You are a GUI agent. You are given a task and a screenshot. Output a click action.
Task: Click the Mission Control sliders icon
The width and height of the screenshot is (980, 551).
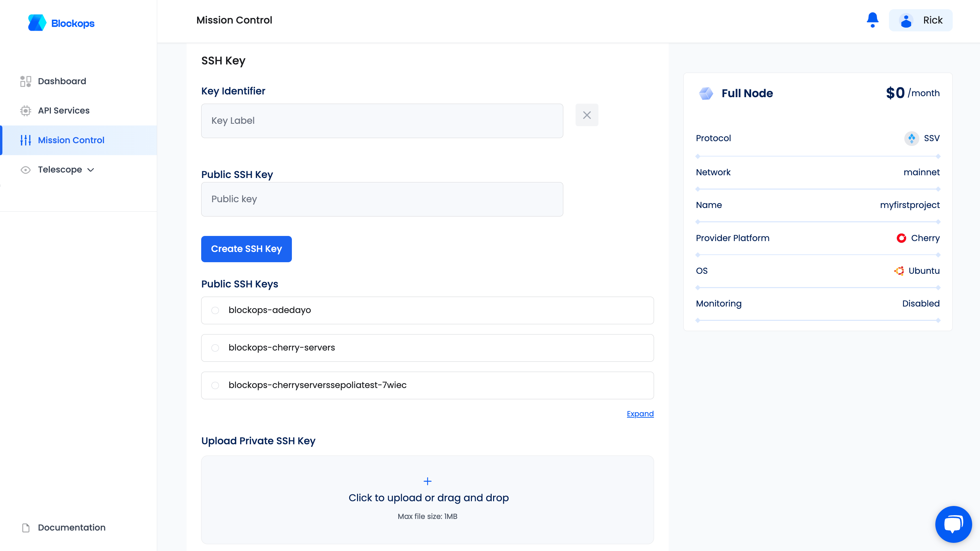coord(26,140)
